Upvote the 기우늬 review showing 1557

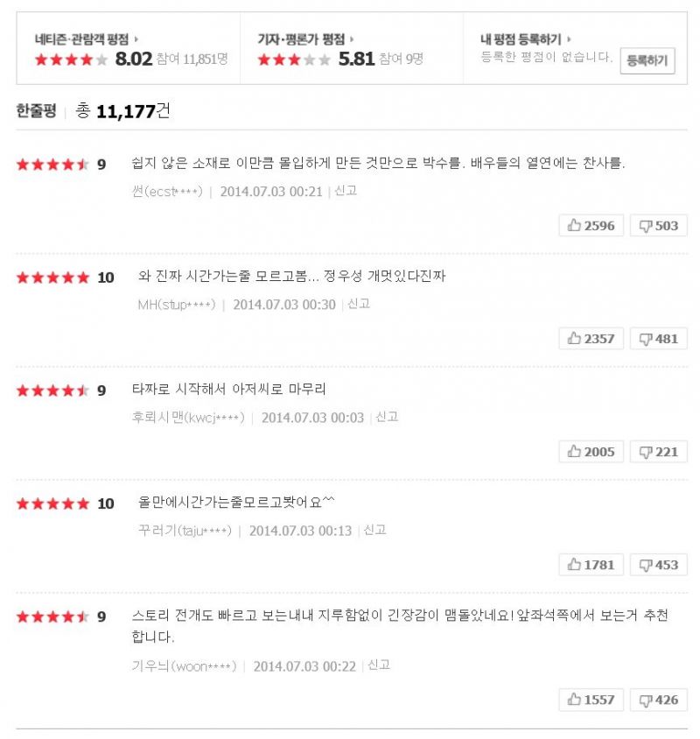[x=591, y=700]
